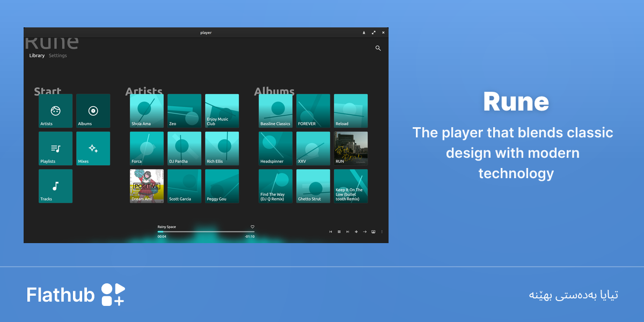Switch to the Library tab
644x322 pixels.
point(37,55)
